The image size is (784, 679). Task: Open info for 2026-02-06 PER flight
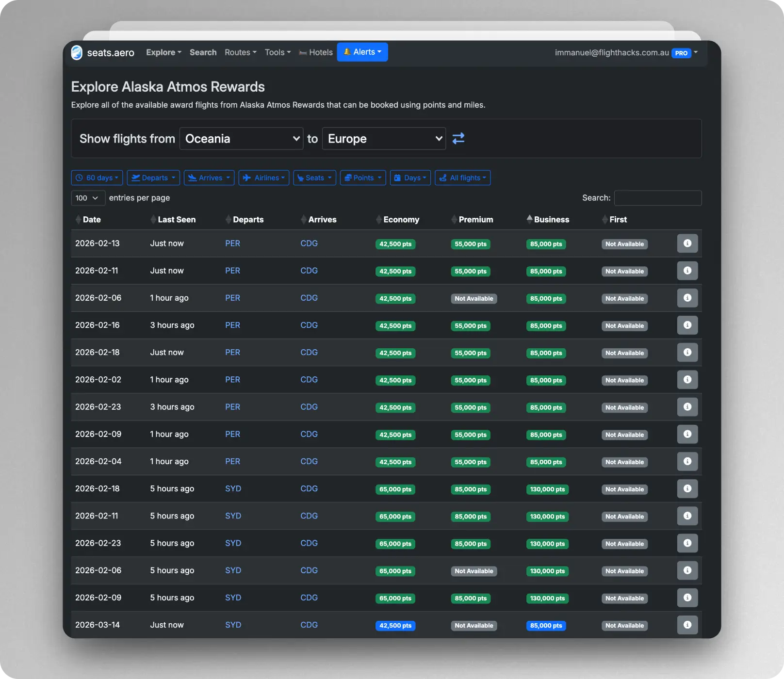pos(687,298)
